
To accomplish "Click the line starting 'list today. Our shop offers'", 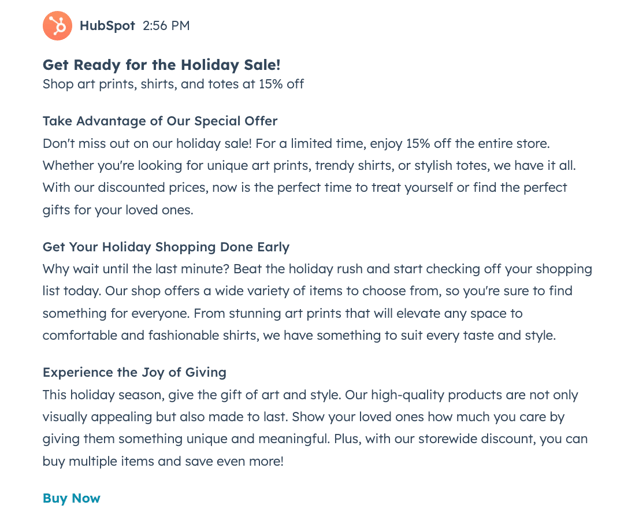I will [309, 291].
